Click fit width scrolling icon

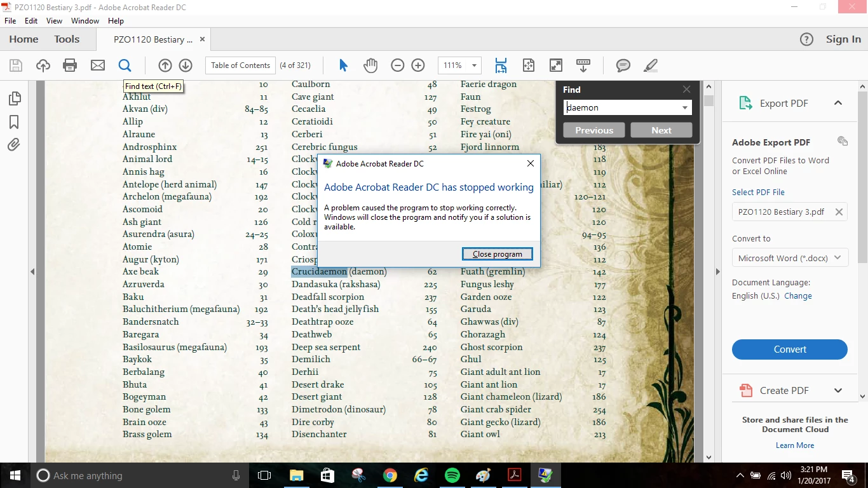[501, 65]
